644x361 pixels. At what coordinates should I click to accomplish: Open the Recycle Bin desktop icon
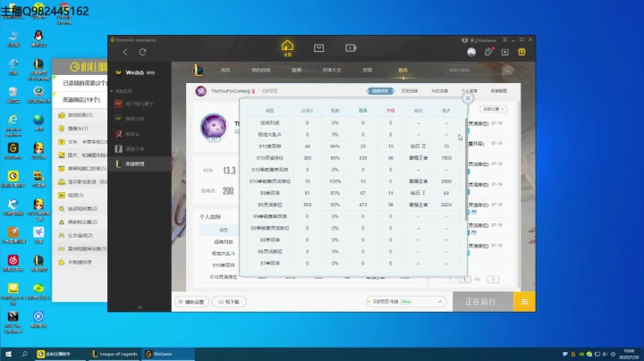click(x=13, y=95)
